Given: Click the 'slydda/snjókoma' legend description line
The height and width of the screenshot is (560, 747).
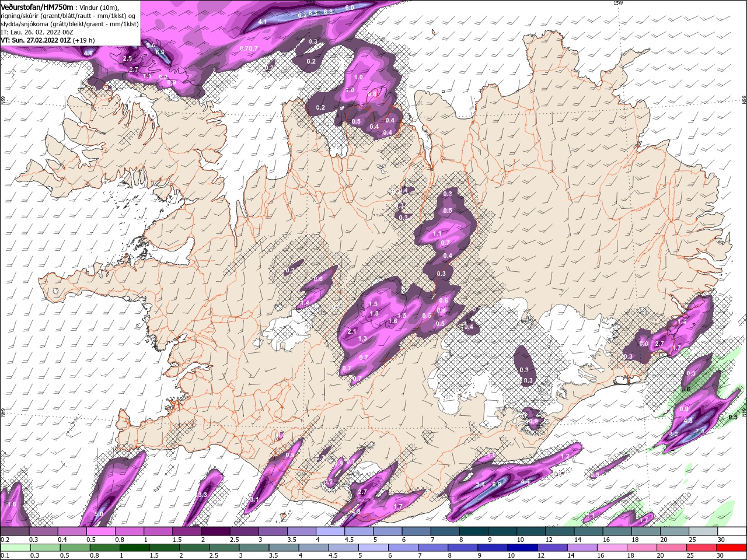Looking at the screenshot, I should point(68,24).
